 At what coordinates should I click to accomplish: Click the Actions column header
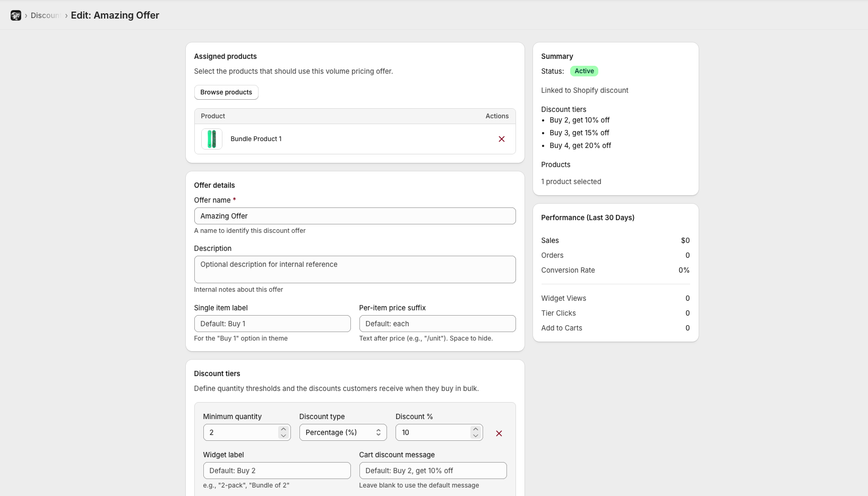click(497, 116)
